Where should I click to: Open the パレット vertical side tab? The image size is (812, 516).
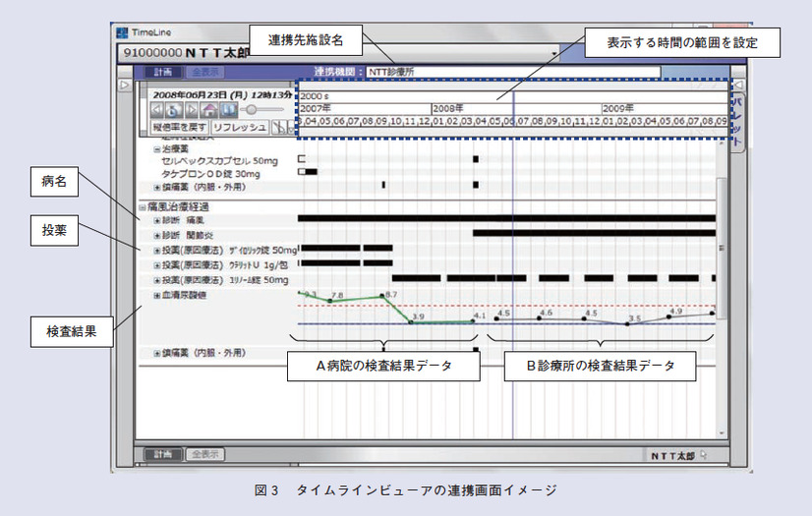click(x=737, y=122)
